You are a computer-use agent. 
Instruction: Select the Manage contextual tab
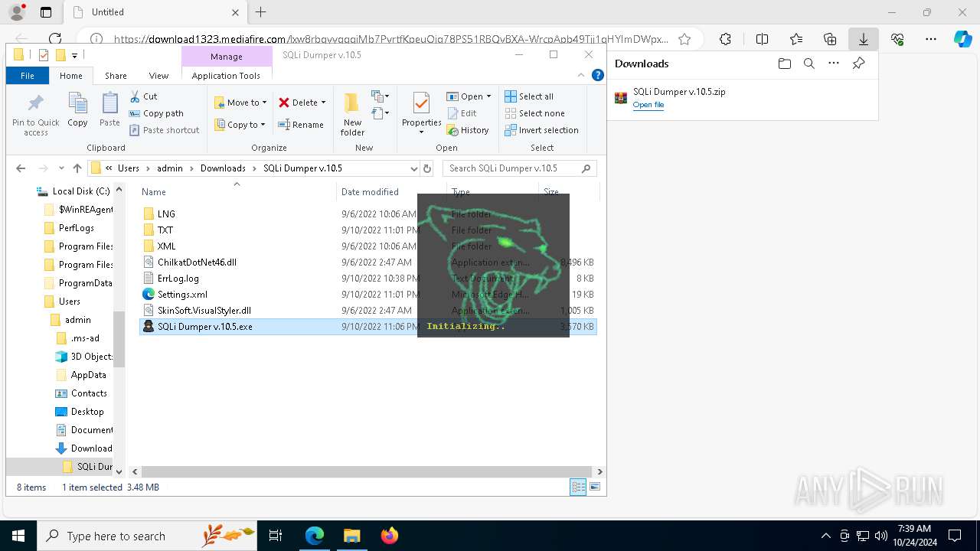coord(227,57)
